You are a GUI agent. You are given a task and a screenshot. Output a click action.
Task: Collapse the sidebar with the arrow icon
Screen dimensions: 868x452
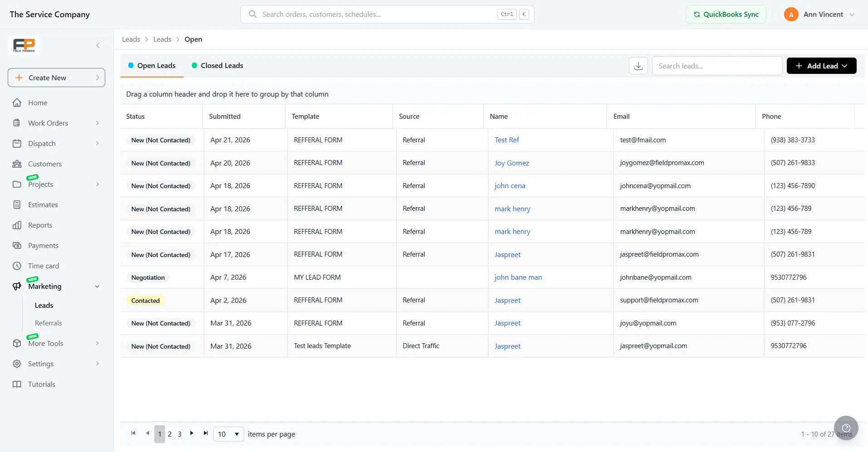tap(98, 45)
